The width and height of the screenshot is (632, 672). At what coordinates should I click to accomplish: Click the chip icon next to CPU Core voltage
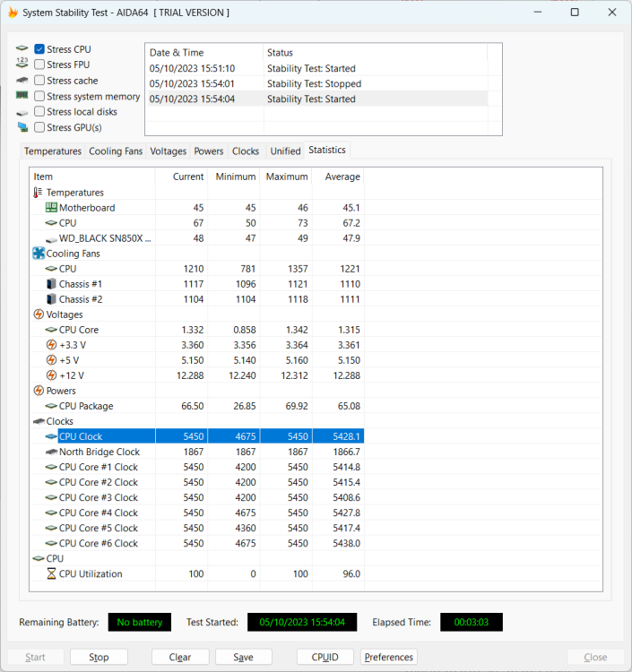51,330
